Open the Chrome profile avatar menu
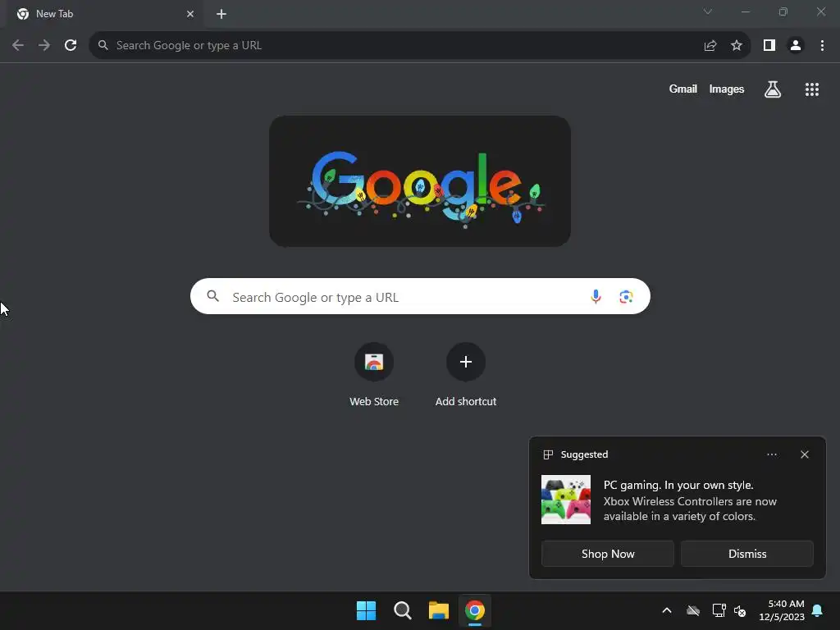The width and height of the screenshot is (840, 630). (796, 46)
